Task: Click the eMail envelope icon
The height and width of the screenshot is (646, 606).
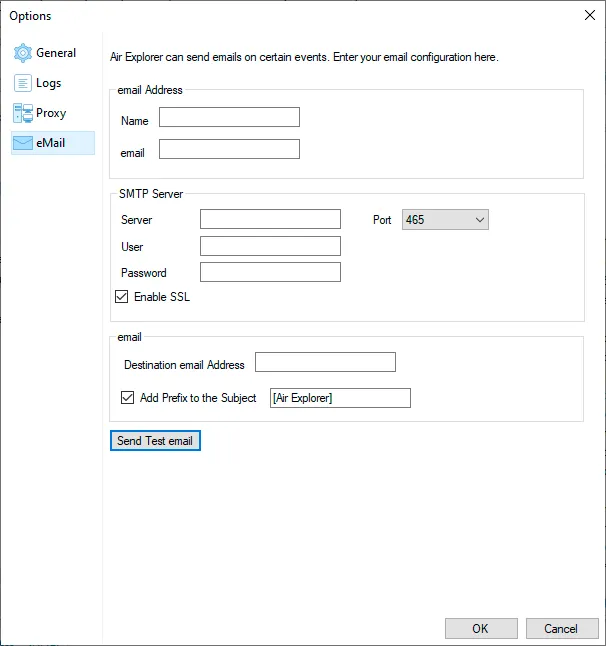Action: click(x=23, y=143)
